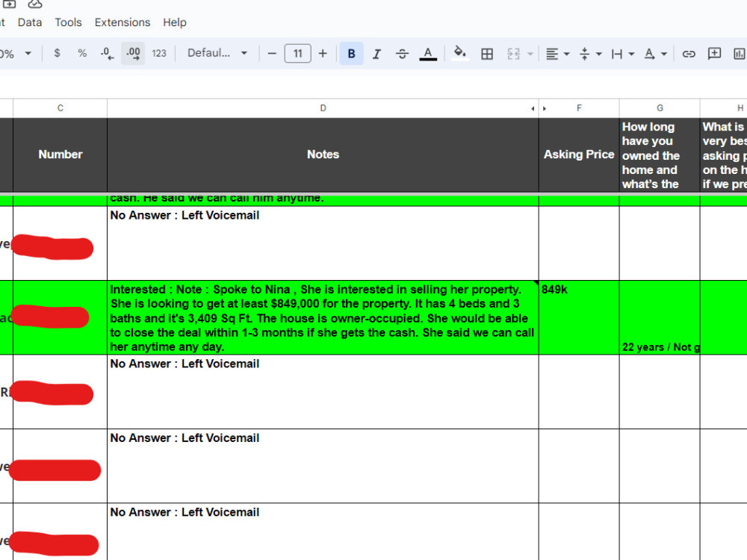The height and width of the screenshot is (560, 747).
Task: Select column F header
Action: coord(579,108)
